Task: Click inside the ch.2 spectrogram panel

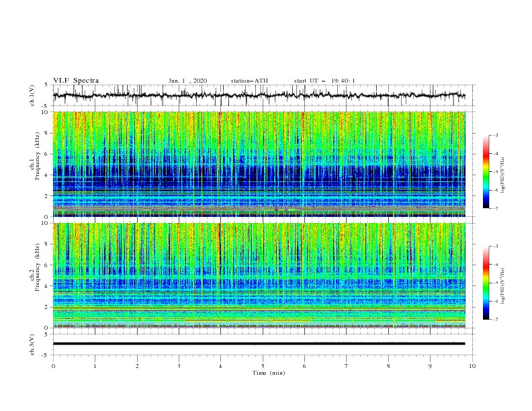Action: 259,275
